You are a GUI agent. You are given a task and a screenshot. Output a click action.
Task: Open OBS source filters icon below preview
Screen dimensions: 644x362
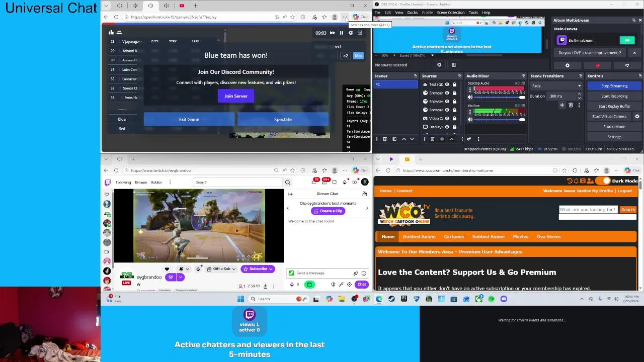[453, 65]
